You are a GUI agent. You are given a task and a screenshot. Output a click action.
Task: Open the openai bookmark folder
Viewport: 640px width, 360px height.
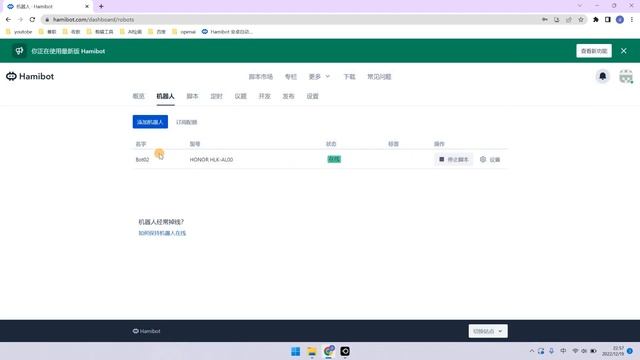(184, 31)
